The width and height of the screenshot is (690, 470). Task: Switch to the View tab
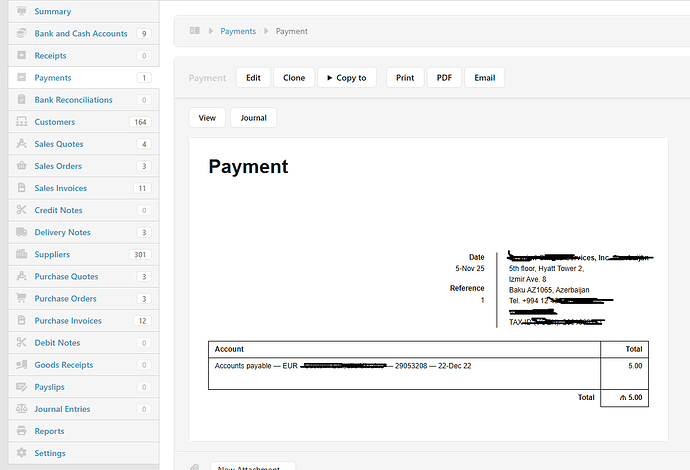(x=207, y=118)
